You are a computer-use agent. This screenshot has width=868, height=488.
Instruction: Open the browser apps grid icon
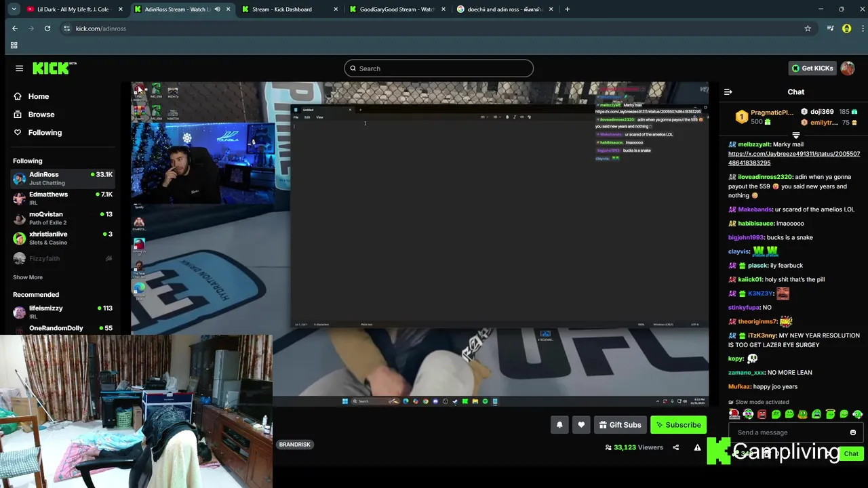14,45
